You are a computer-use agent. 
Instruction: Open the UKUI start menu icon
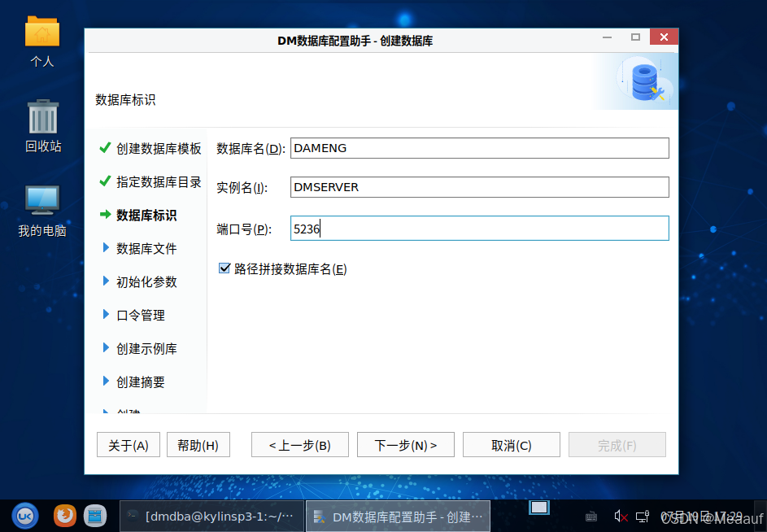tap(25, 516)
